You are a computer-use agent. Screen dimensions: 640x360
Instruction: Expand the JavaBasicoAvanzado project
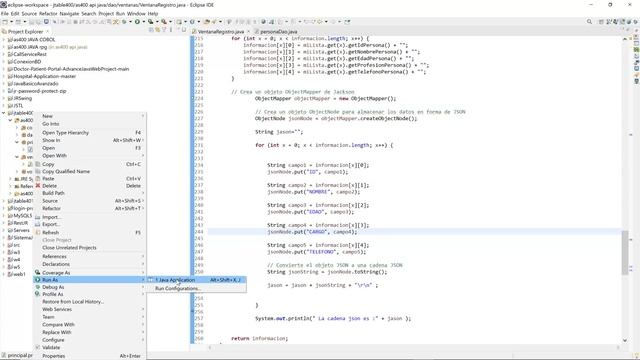coord(4,84)
